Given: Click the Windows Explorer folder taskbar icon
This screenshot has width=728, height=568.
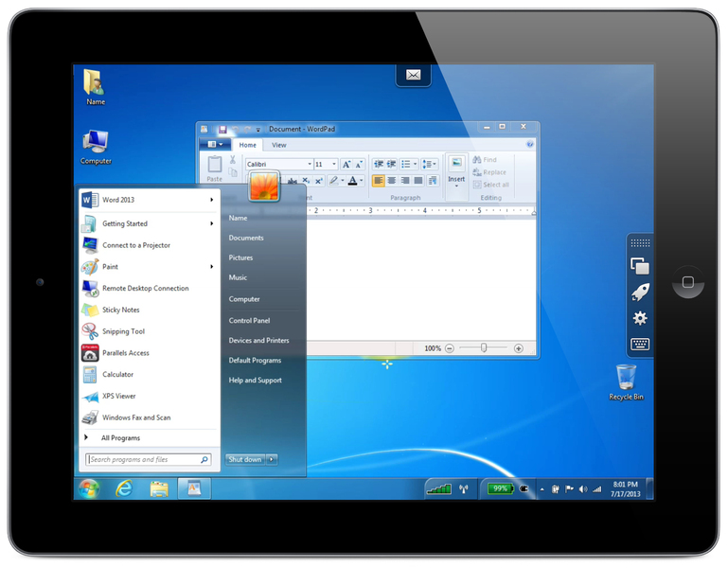Looking at the screenshot, I should (x=159, y=488).
